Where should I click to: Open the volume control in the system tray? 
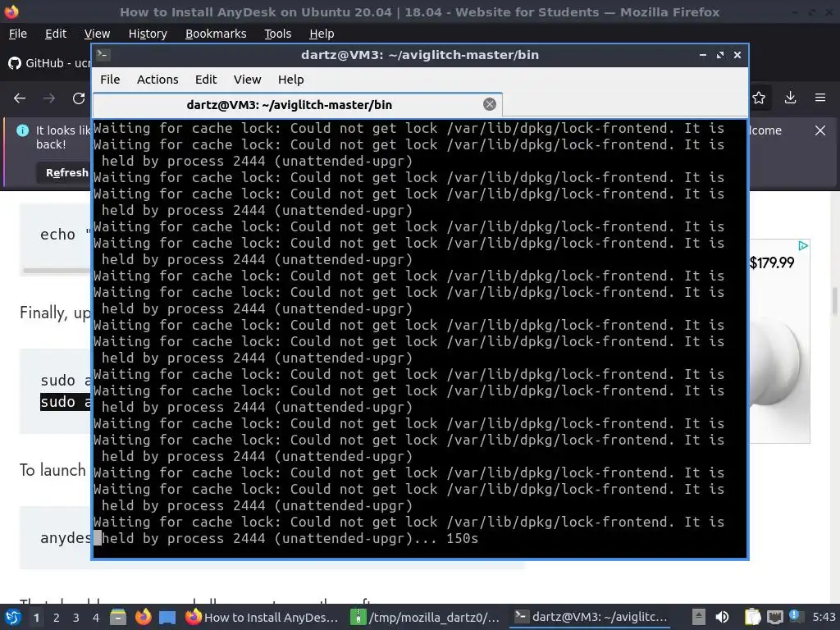point(722,617)
